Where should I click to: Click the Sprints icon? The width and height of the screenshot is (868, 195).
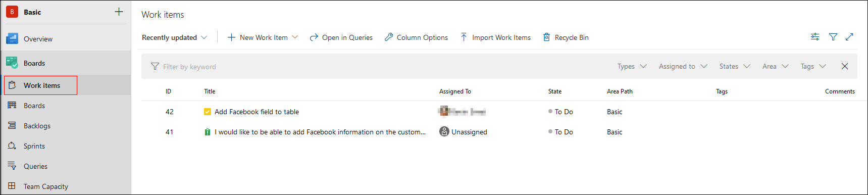pyautogui.click(x=12, y=145)
